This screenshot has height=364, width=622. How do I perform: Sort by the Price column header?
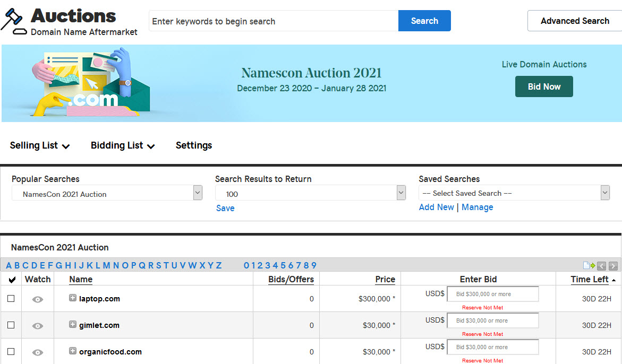pyautogui.click(x=385, y=279)
